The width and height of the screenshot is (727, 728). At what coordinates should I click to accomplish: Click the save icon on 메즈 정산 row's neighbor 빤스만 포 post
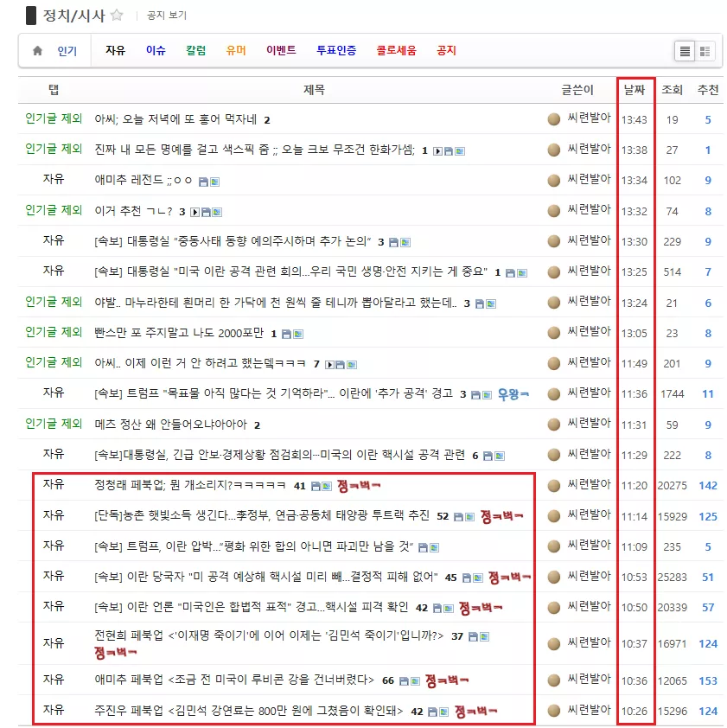tap(286, 334)
